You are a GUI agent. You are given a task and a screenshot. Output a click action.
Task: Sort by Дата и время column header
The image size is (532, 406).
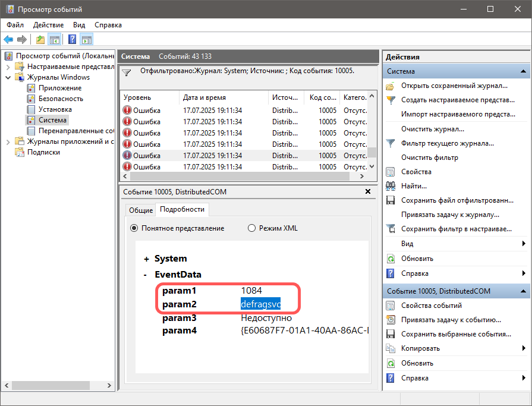(204, 97)
